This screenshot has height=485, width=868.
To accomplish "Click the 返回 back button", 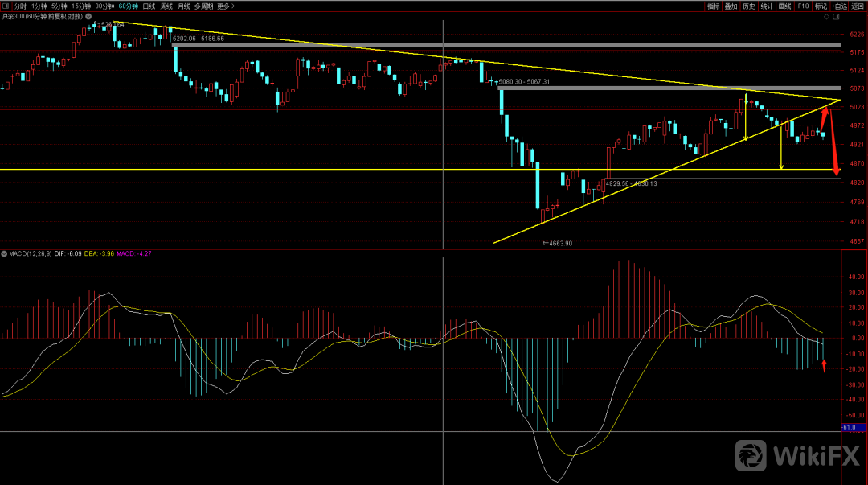I will 858,6.
